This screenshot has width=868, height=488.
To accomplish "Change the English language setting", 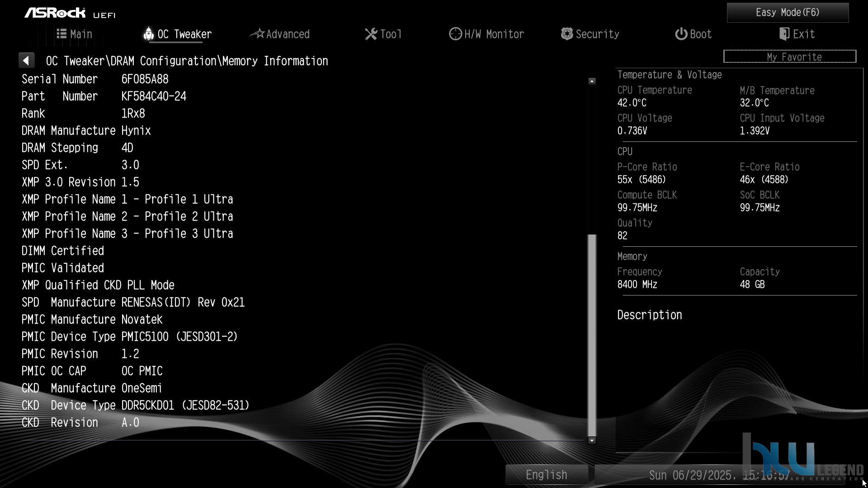I will point(547,474).
